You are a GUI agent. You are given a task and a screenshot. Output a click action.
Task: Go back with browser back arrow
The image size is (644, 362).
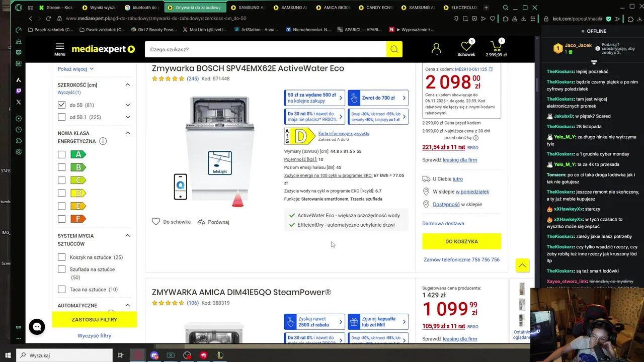click(31, 19)
